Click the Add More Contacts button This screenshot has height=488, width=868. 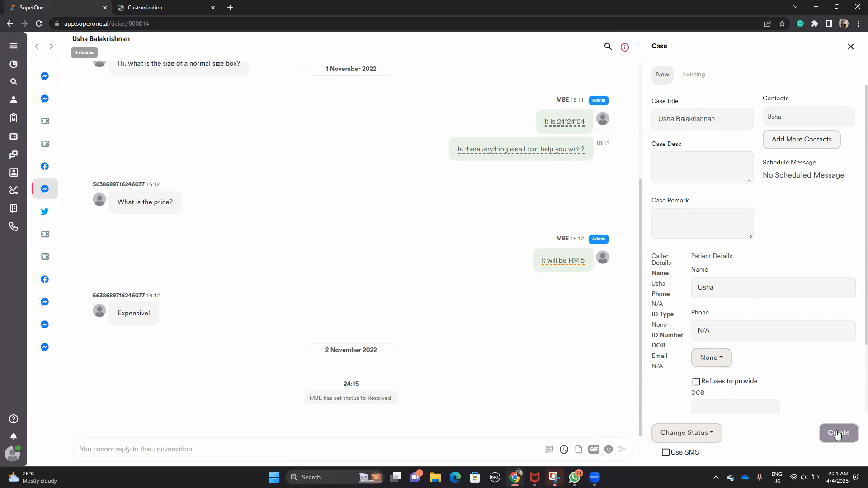click(802, 140)
